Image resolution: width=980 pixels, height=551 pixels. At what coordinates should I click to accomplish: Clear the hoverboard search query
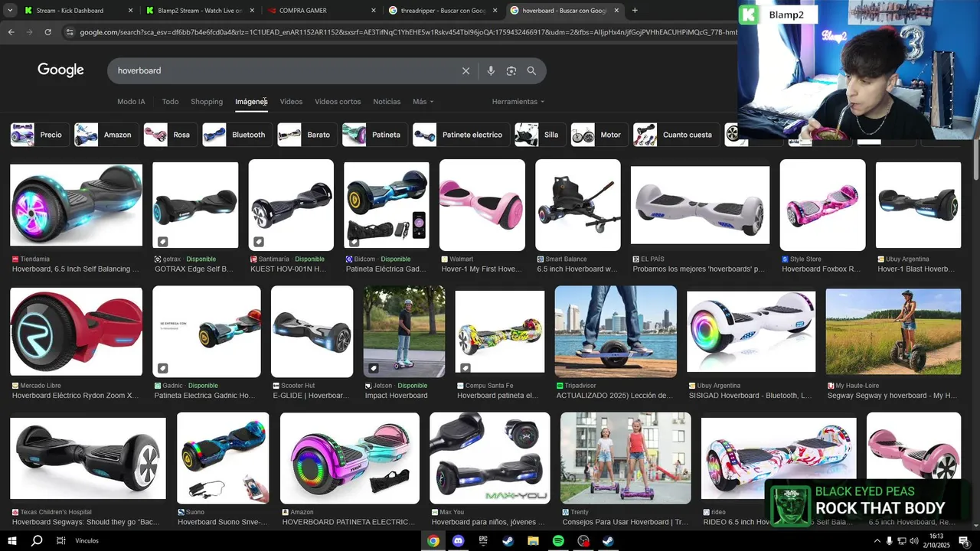465,70
